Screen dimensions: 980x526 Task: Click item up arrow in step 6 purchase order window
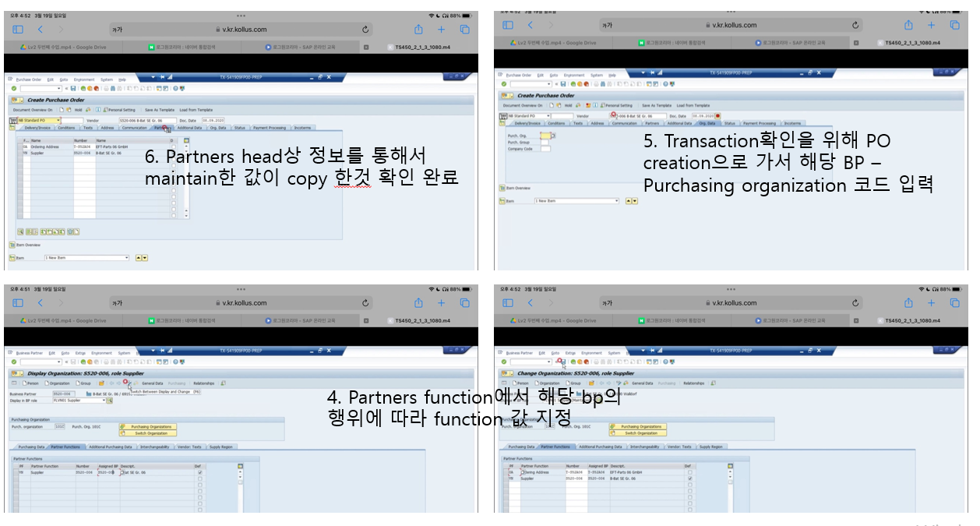click(x=139, y=257)
